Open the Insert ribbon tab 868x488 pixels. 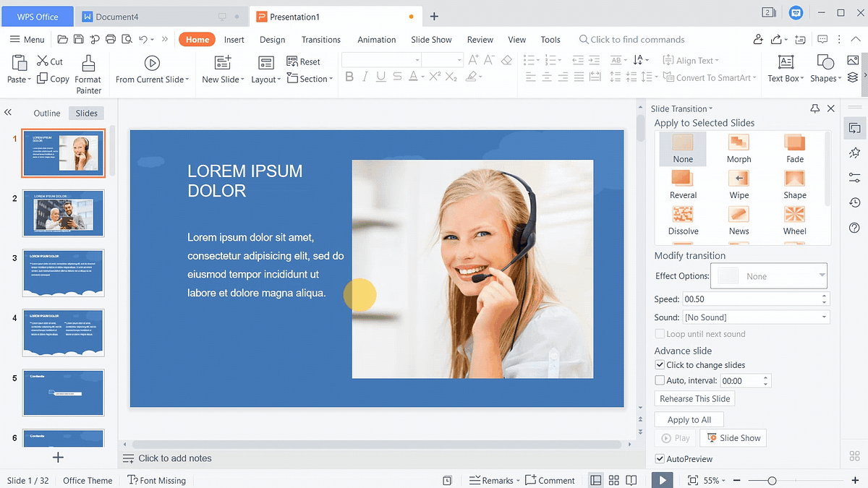[234, 40]
